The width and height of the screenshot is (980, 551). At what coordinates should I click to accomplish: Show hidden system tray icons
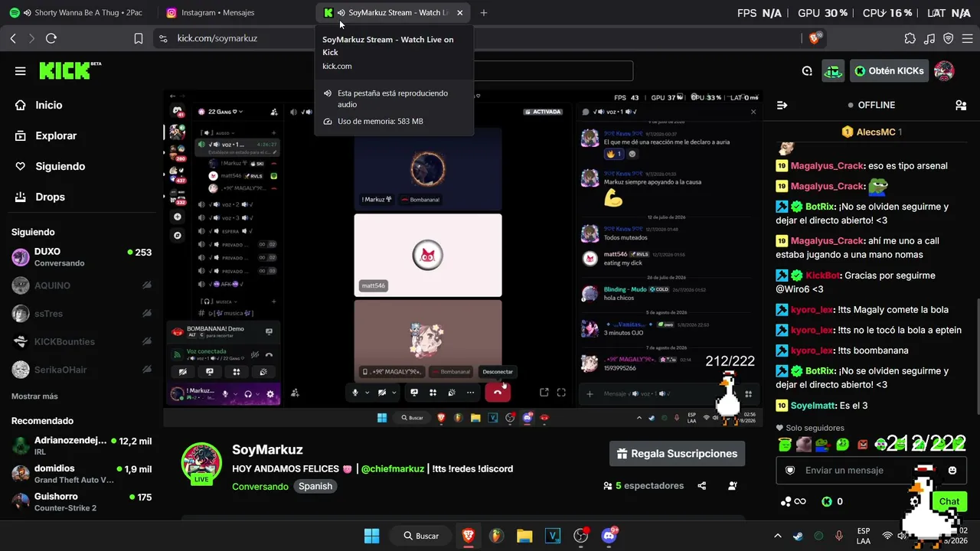point(778,536)
